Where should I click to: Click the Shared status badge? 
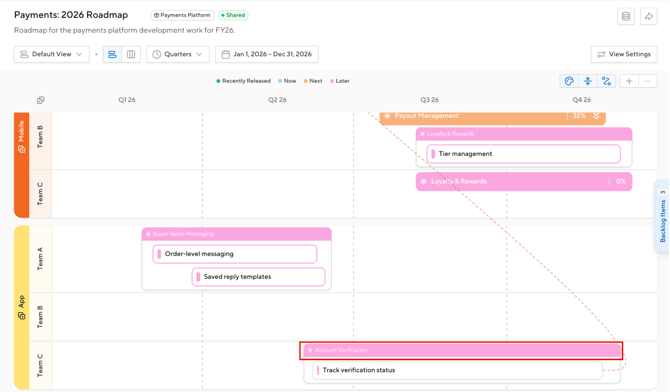(x=233, y=15)
